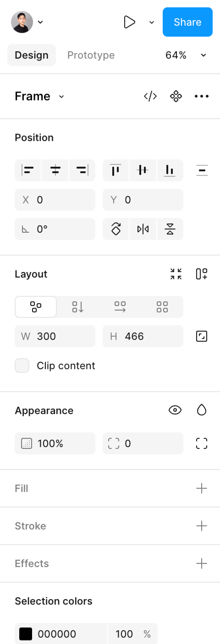
Task: Click resize to fit icon in Layout
Action: pyautogui.click(x=176, y=274)
